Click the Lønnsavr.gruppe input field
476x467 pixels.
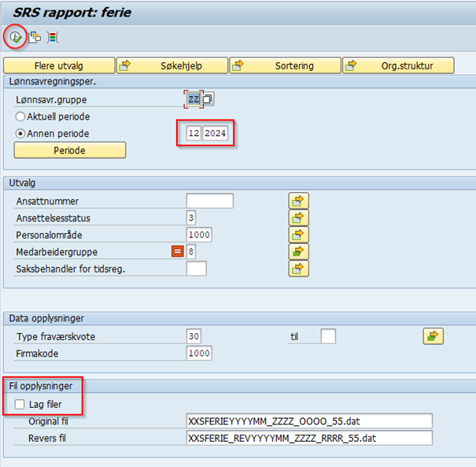(x=194, y=99)
